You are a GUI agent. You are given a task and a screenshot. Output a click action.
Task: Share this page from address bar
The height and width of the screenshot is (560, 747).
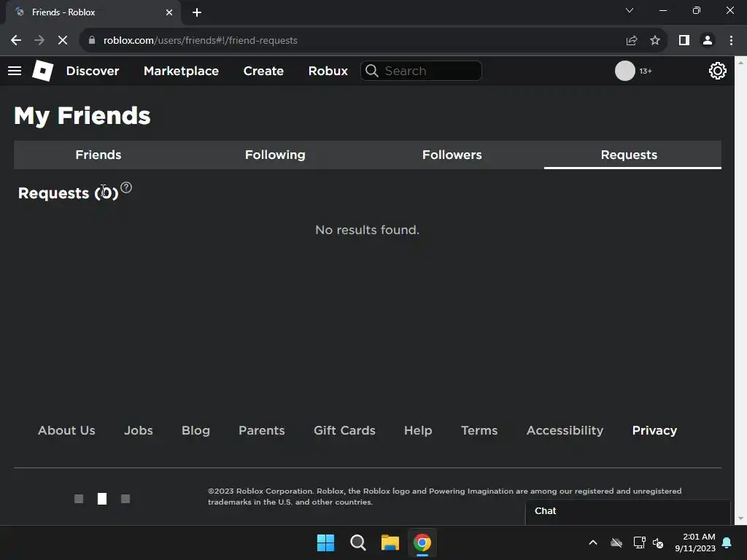632,41
